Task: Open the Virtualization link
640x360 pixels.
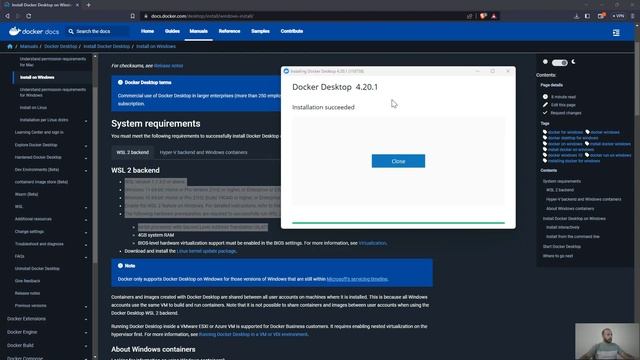Action: coord(372,243)
